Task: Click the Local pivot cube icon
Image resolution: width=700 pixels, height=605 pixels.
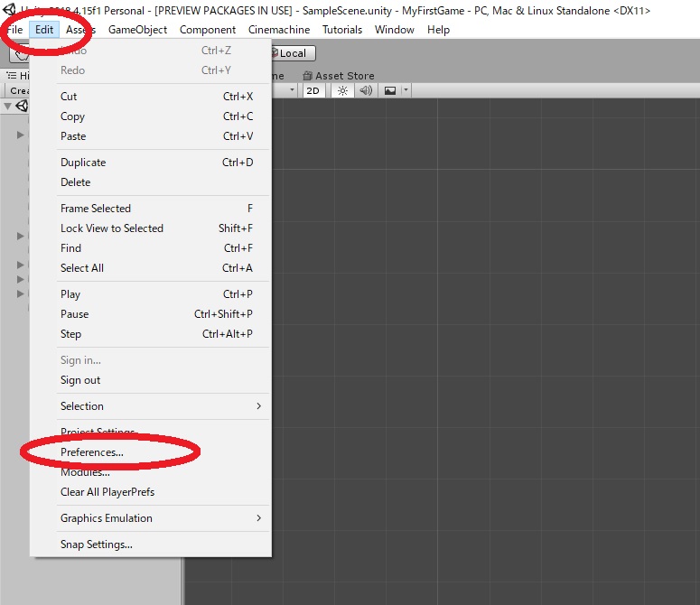Action: (275, 52)
